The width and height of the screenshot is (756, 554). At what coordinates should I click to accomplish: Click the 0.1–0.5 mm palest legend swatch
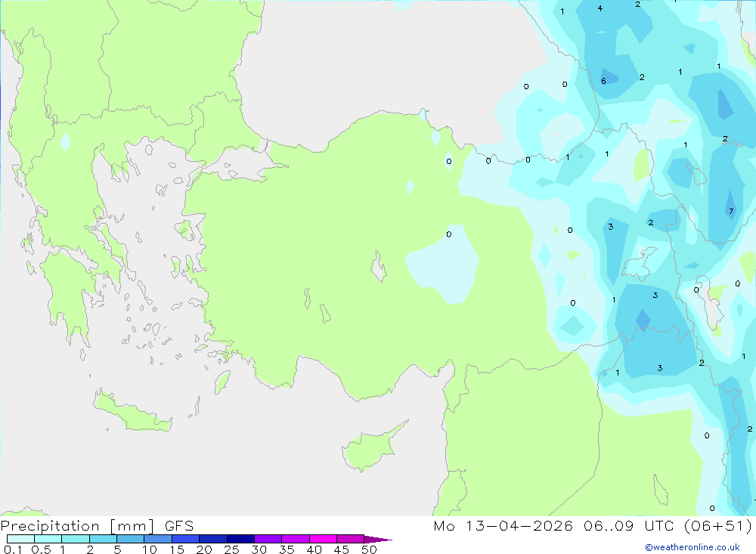pos(20,539)
